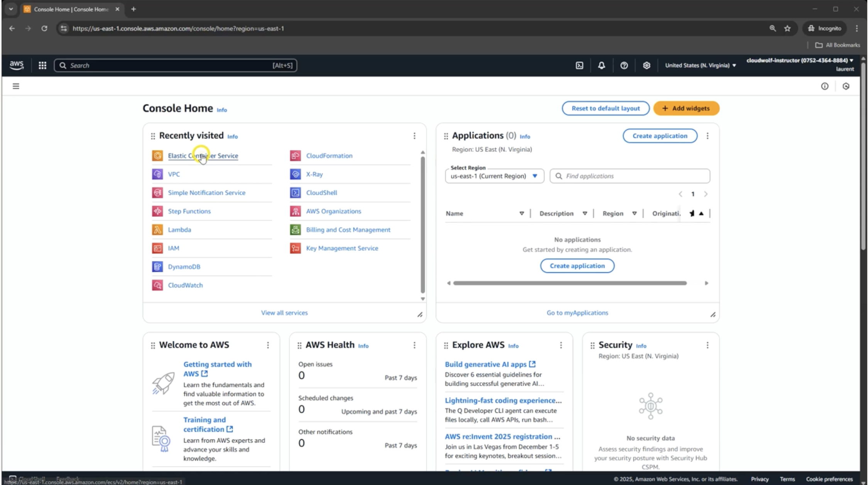Open the United States (N. Virginia) region dropdown
This screenshot has height=485, width=868.
(x=700, y=65)
